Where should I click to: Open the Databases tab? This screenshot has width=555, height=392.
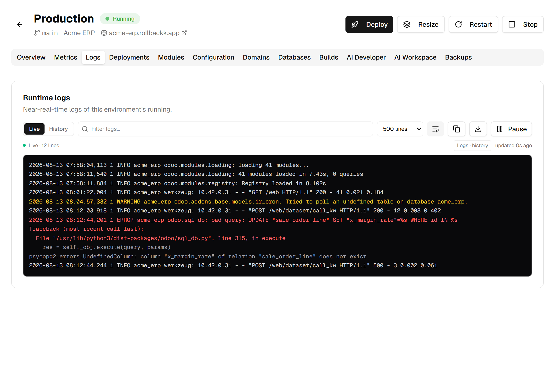click(x=294, y=57)
